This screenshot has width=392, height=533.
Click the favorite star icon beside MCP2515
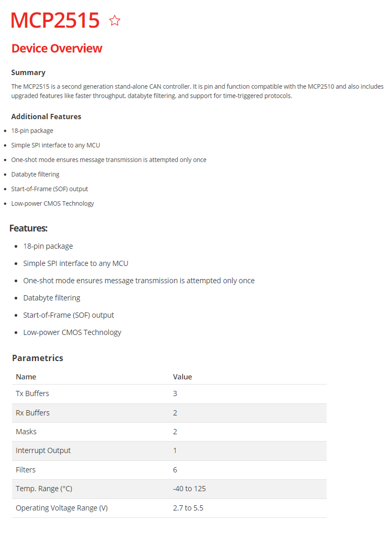coord(114,20)
